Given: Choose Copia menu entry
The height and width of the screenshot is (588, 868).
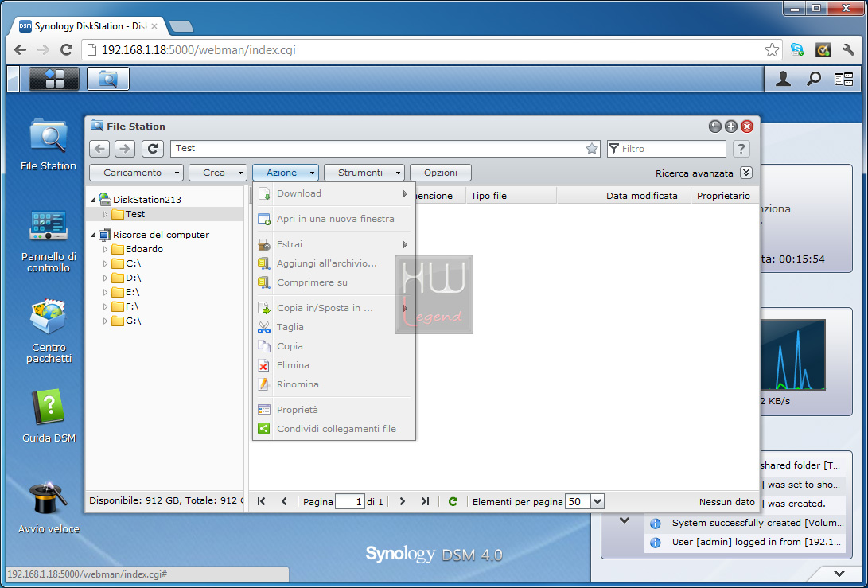Looking at the screenshot, I should pyautogui.click(x=334, y=346).
